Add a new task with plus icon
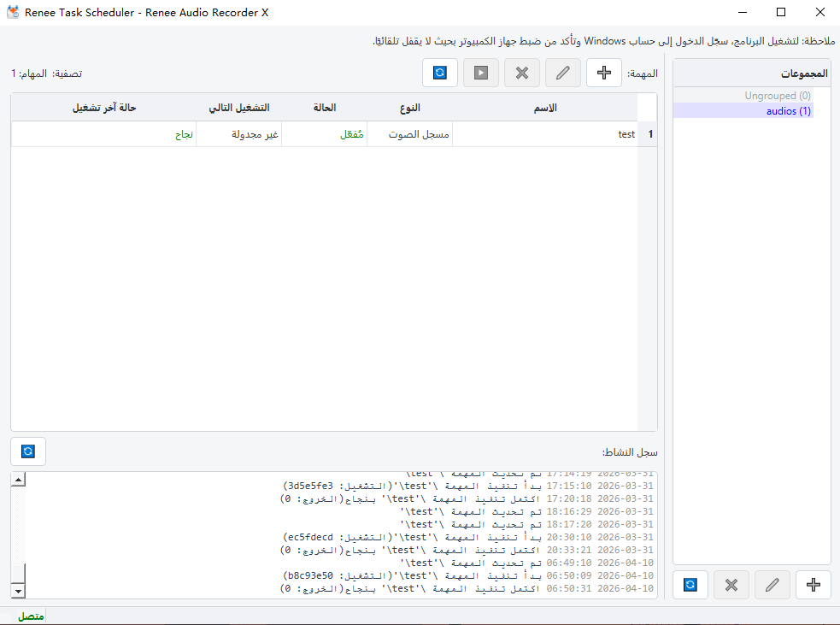Viewport: 840px width, 625px height. (604, 73)
